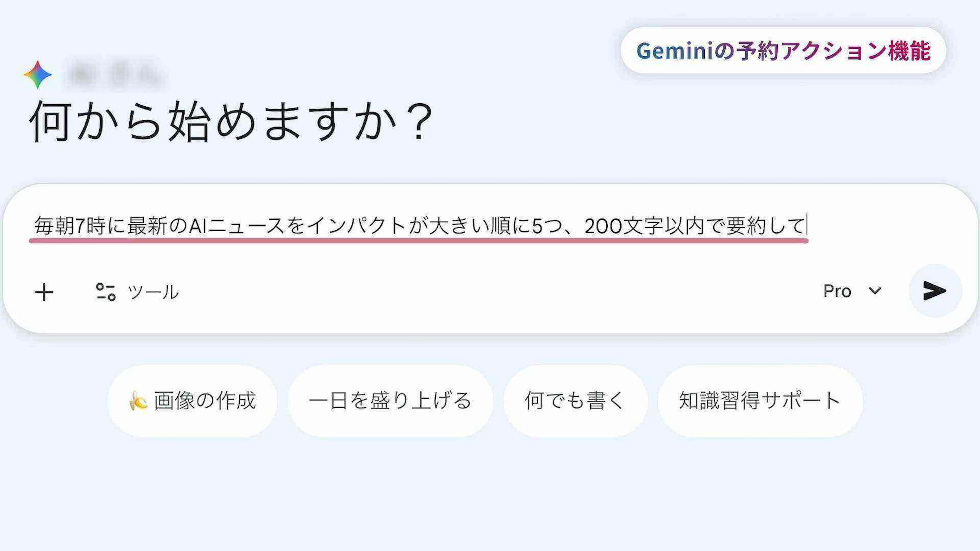Select the 知識習得サポート chip
Screen dimensions: 980x551
pyautogui.click(x=760, y=401)
